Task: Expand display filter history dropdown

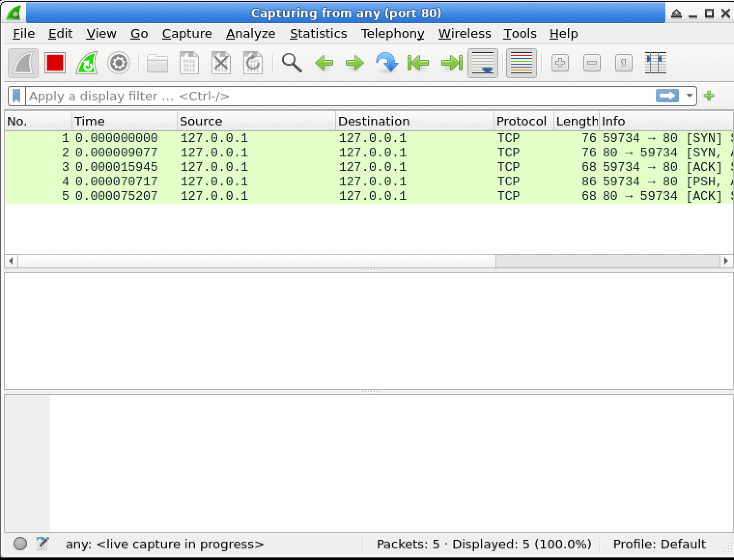Action: coord(689,96)
